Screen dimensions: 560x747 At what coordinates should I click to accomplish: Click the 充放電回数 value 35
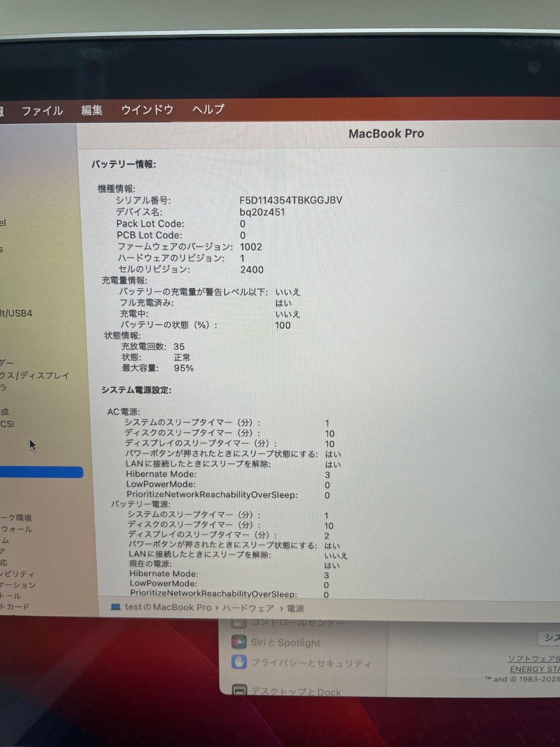(x=179, y=346)
